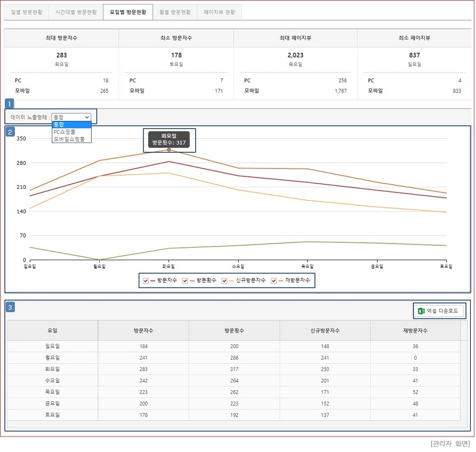Click the blue number 2 section marker
Viewport: 476px width, 452px height.
click(10, 132)
